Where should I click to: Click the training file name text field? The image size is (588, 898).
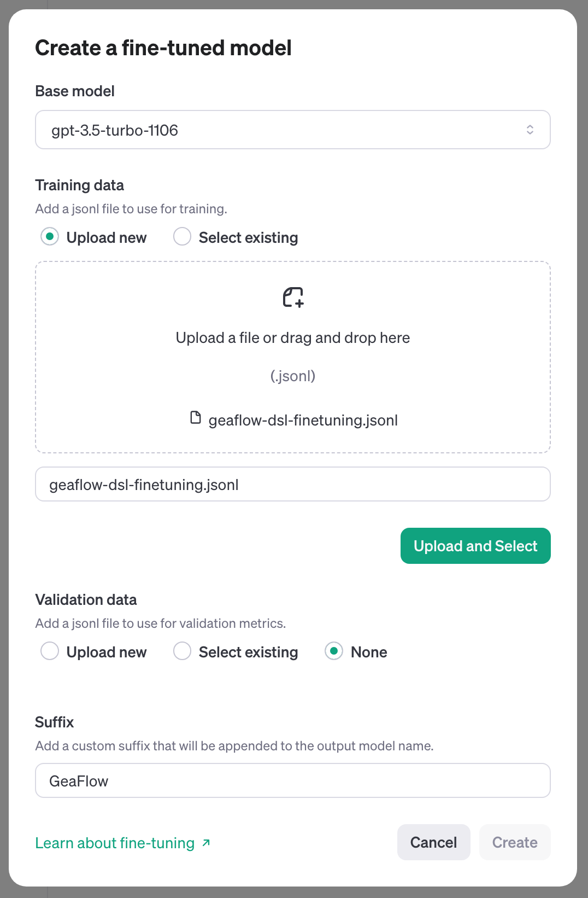coord(292,484)
